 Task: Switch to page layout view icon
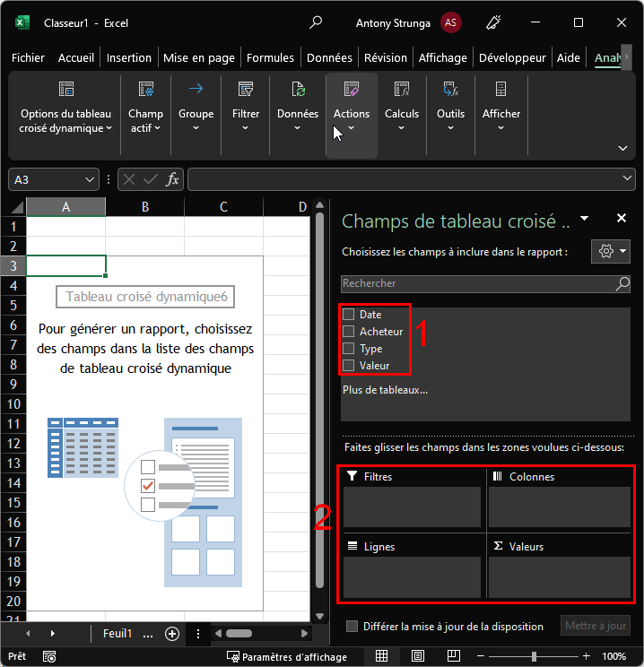[x=418, y=656]
